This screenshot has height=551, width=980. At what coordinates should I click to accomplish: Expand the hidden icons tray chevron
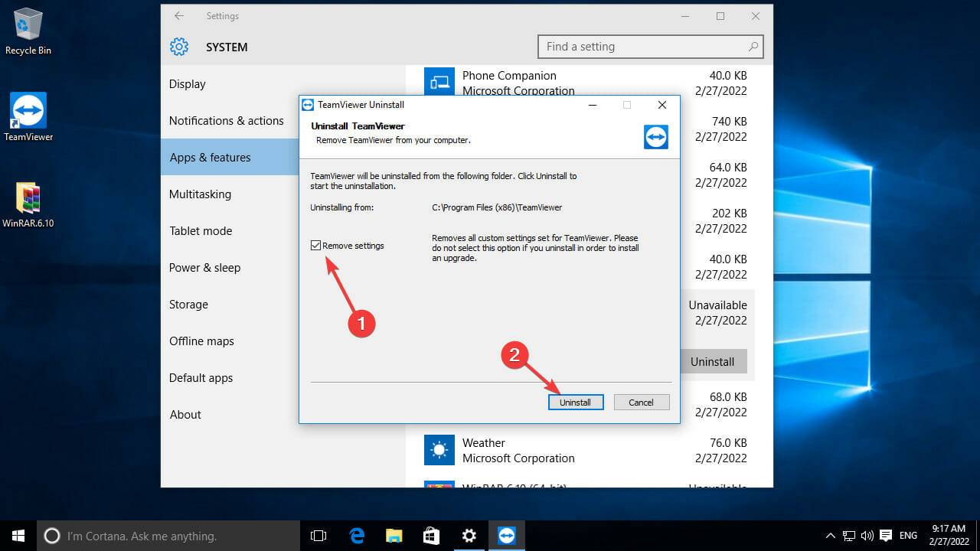point(831,536)
